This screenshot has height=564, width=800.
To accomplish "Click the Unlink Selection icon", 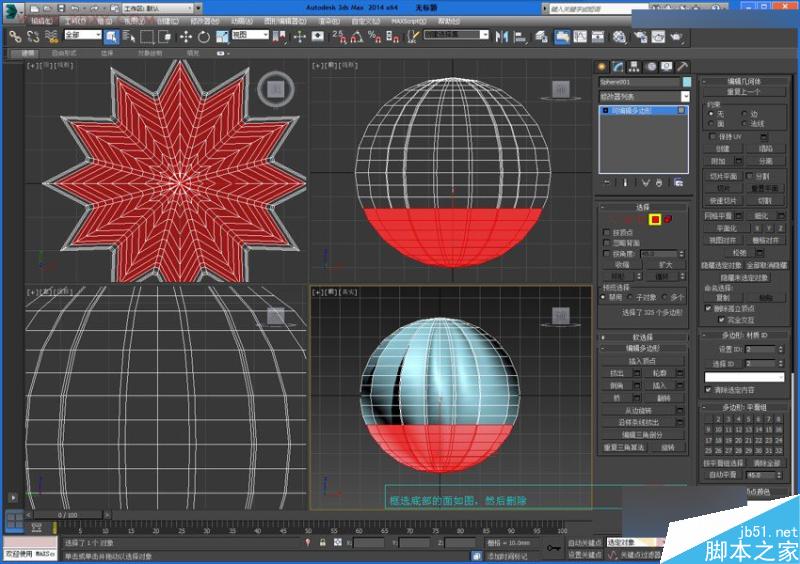I will 33,37.
